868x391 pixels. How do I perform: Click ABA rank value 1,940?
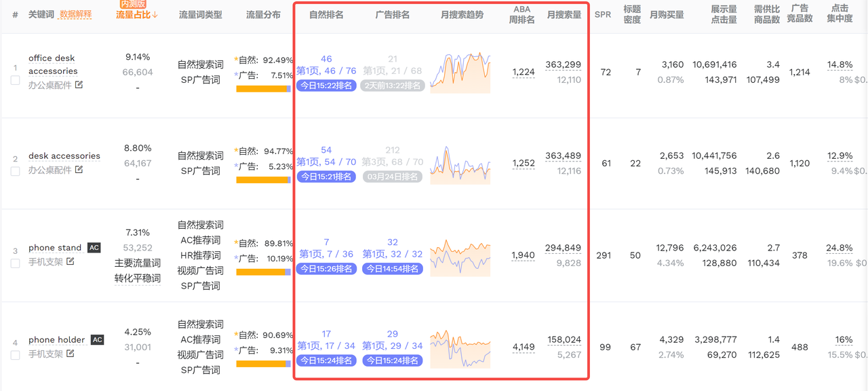click(x=524, y=255)
